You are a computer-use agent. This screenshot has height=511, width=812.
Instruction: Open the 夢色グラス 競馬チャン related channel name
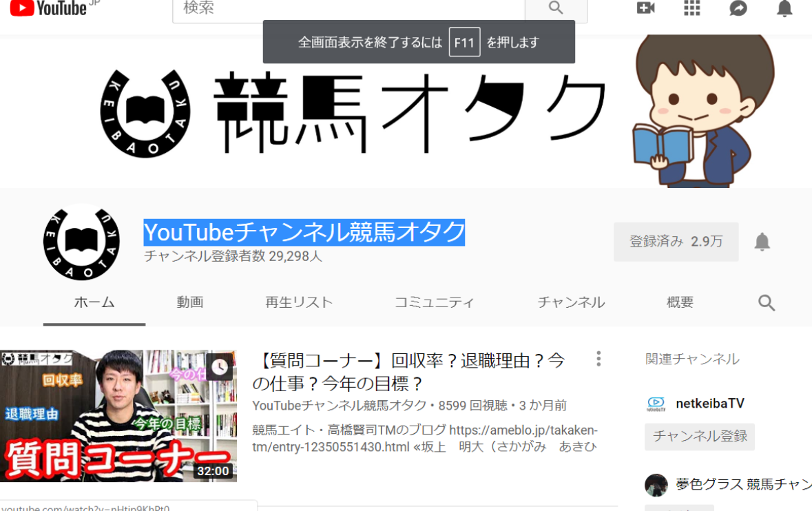pyautogui.click(x=744, y=485)
